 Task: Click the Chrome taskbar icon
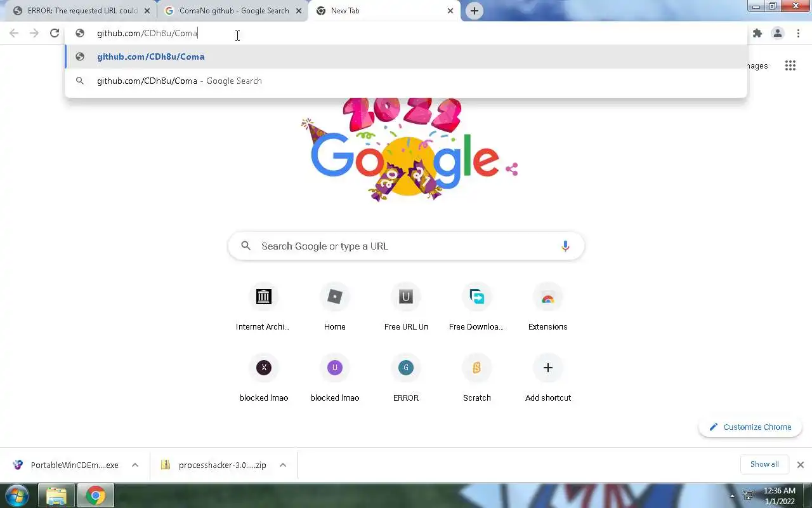(x=96, y=495)
